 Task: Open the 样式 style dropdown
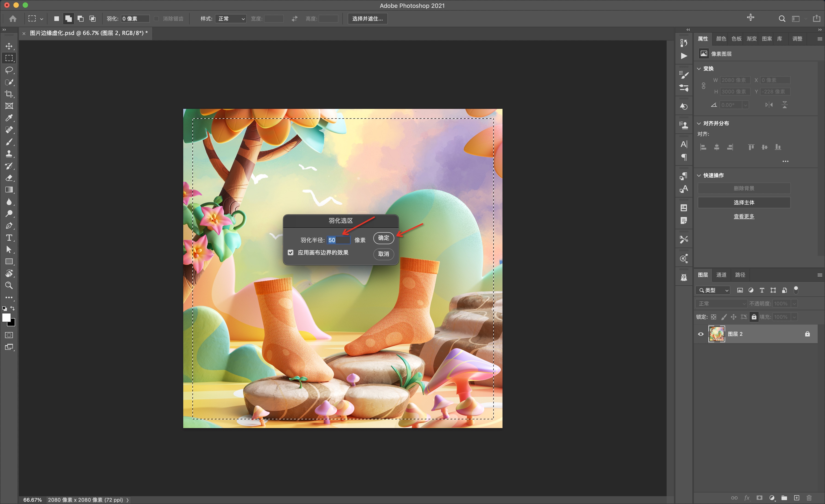point(231,19)
